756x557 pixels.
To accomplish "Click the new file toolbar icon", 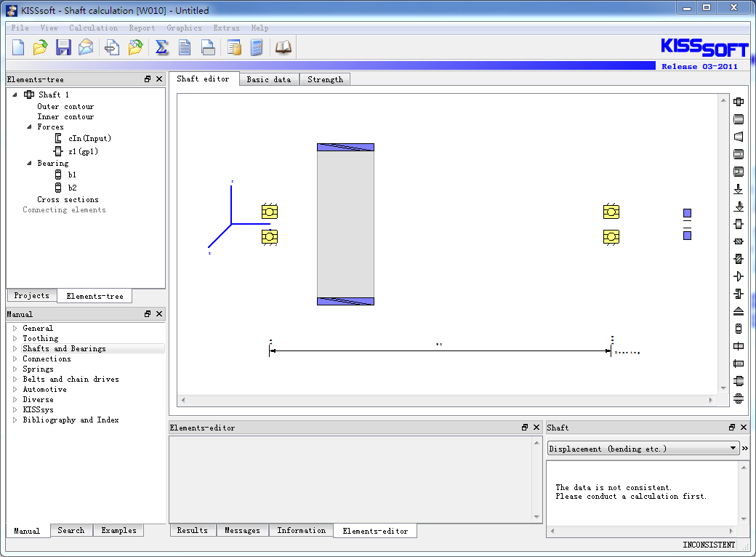I will [x=18, y=47].
